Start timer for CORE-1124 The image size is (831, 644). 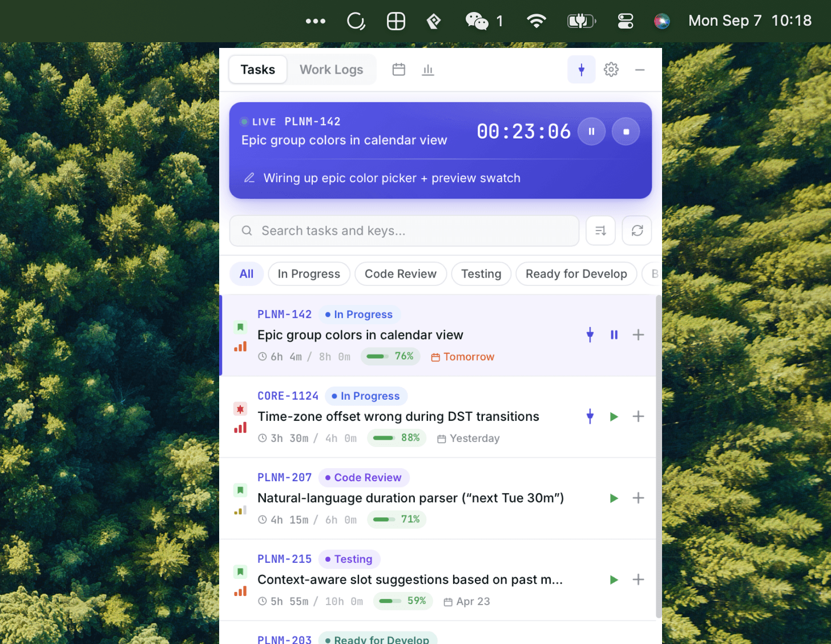coord(614,417)
